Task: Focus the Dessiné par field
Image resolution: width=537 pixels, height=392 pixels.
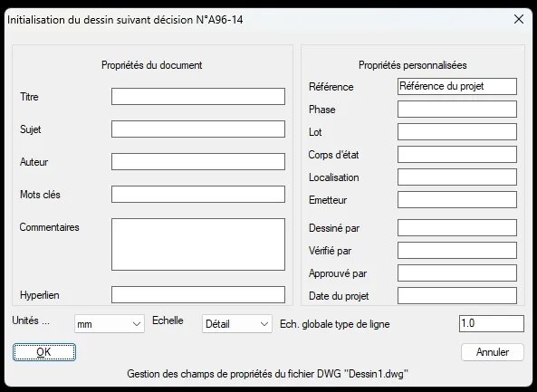Action: (x=457, y=228)
